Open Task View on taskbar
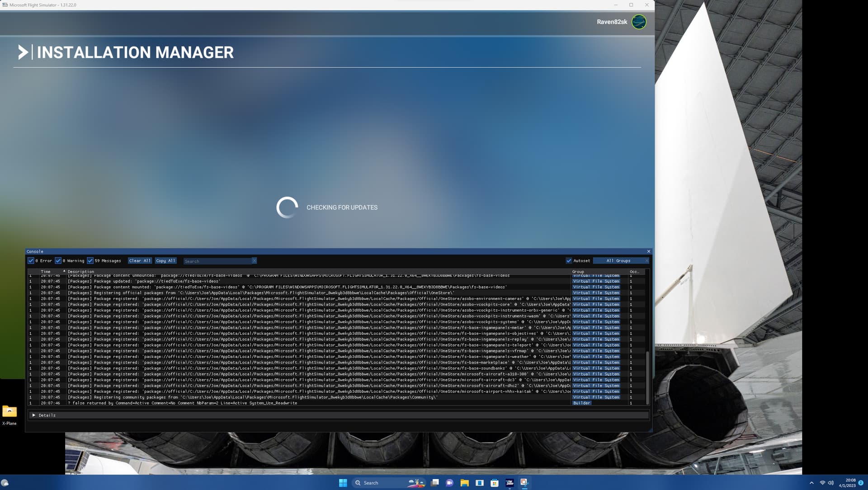The image size is (868, 490). [x=435, y=483]
